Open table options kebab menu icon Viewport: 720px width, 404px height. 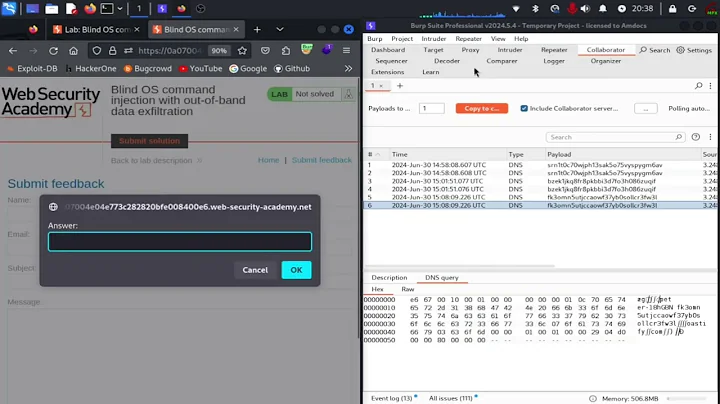click(x=710, y=137)
